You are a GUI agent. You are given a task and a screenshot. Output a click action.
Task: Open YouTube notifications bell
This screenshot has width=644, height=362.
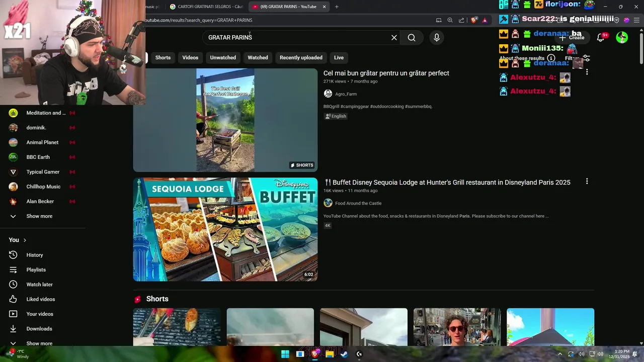(601, 38)
